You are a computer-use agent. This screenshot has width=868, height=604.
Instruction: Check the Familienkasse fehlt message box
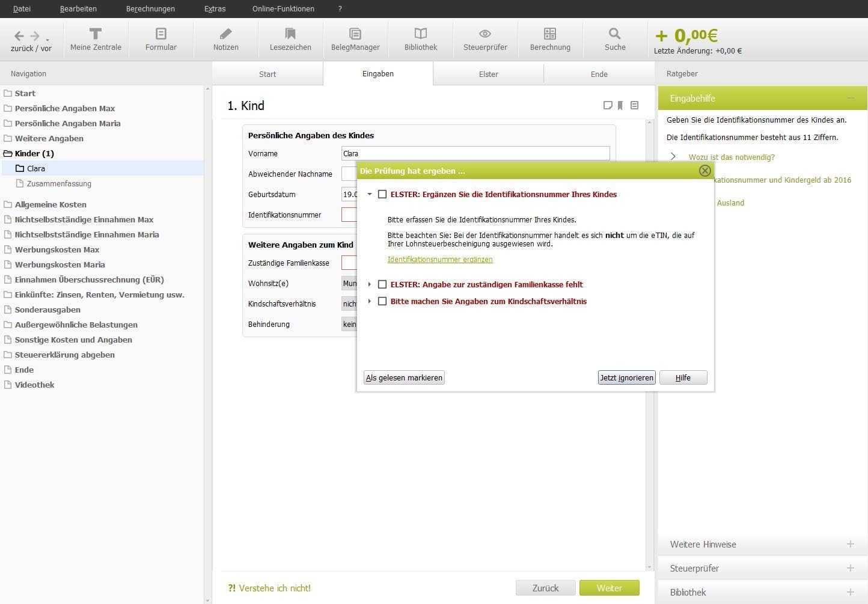pos(382,284)
